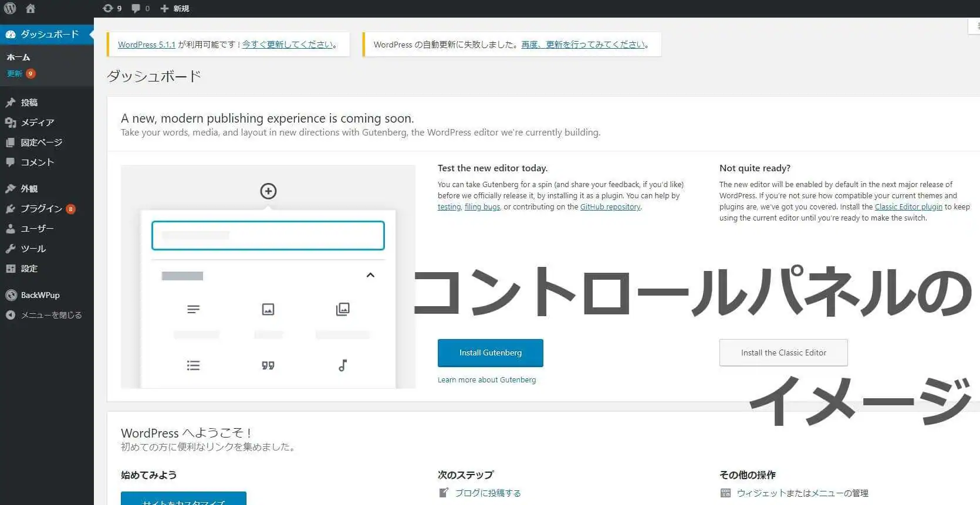
Task: Click メディア media icon
Action: pos(10,122)
